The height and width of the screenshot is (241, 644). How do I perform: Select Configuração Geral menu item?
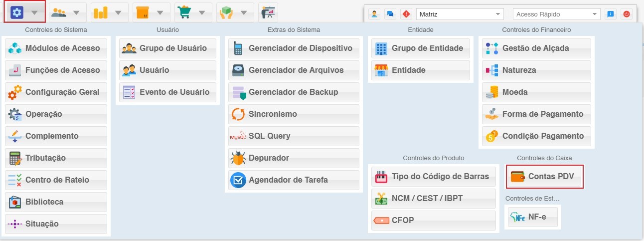point(56,92)
